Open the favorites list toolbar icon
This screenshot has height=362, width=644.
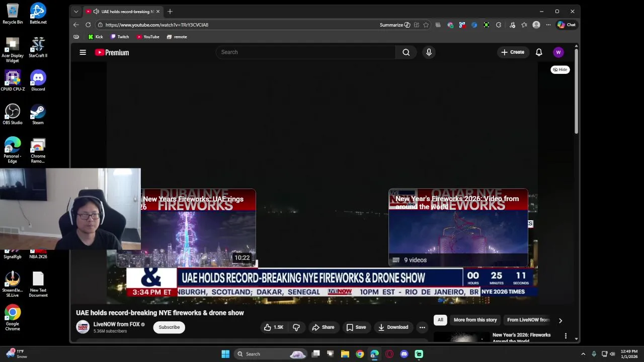click(x=524, y=25)
